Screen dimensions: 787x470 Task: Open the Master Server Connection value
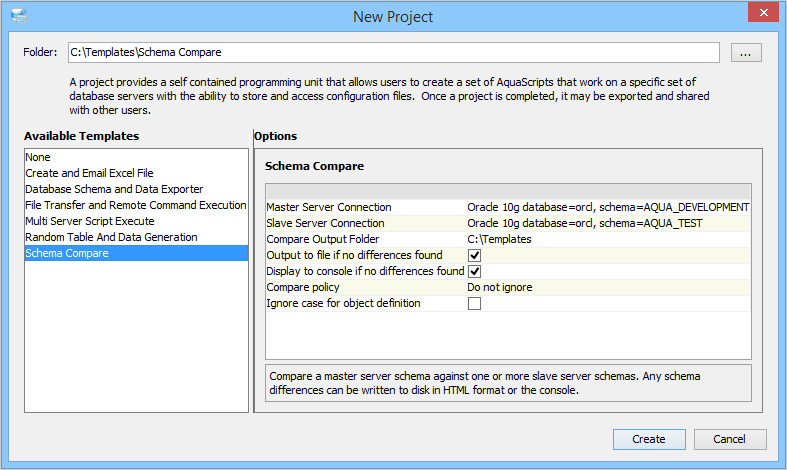pyautogui.click(x=608, y=207)
